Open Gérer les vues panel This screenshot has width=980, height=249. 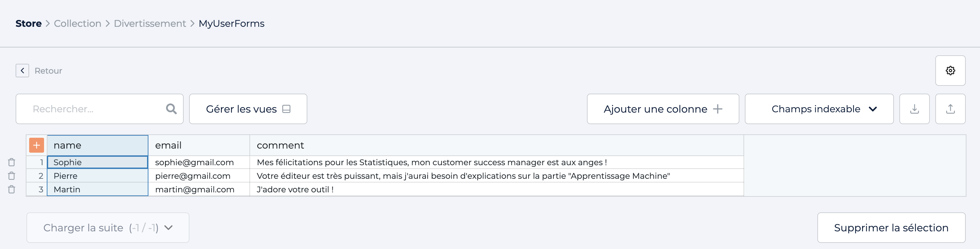point(248,109)
